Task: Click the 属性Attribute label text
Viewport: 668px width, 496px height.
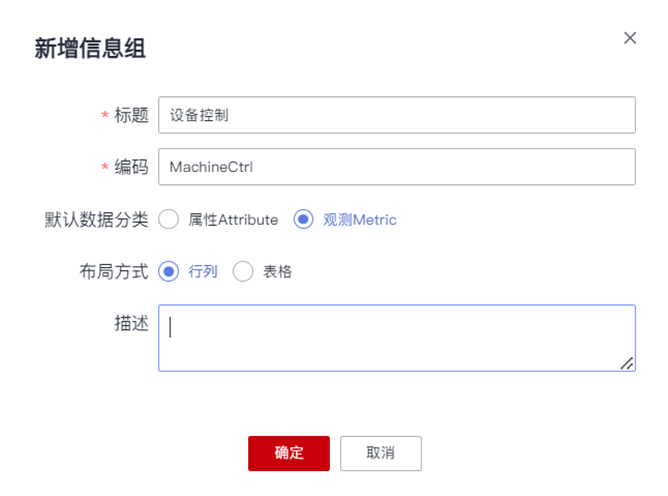Action: 233,219
